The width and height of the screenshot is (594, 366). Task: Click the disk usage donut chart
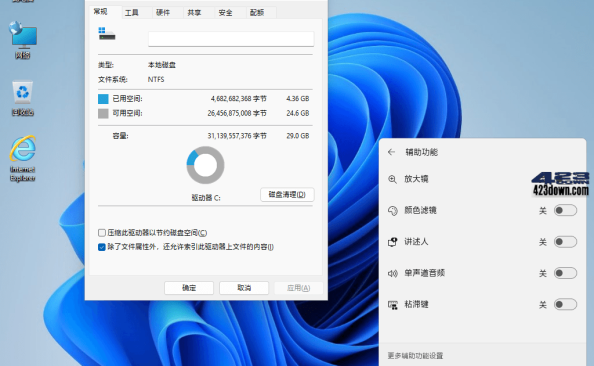coord(205,165)
